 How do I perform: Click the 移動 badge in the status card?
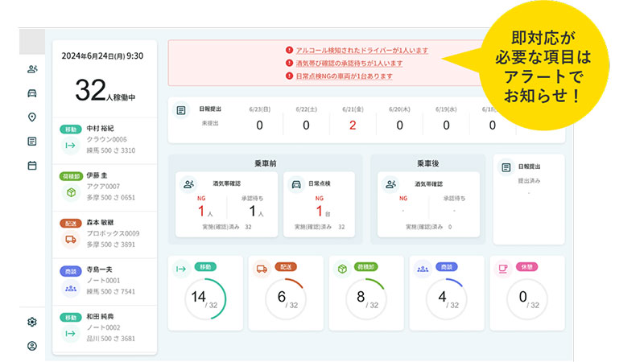pyautogui.click(x=205, y=267)
